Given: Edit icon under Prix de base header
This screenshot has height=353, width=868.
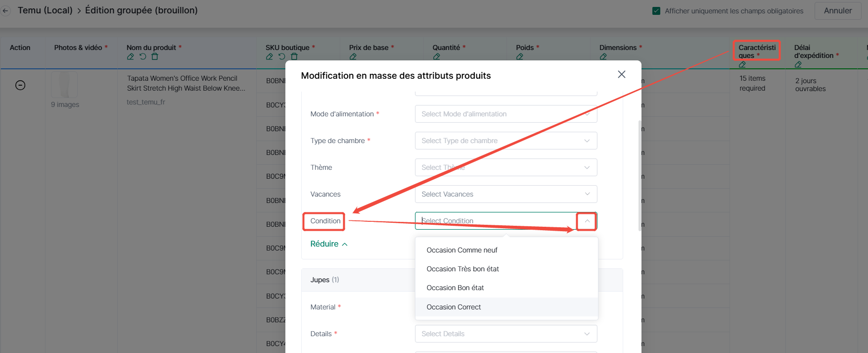Looking at the screenshot, I should click(353, 56).
